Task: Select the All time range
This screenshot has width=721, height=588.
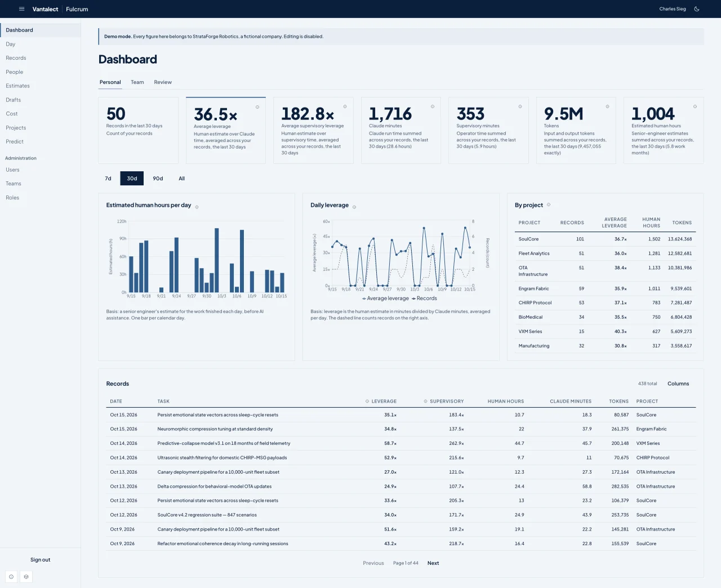Action: (x=182, y=179)
